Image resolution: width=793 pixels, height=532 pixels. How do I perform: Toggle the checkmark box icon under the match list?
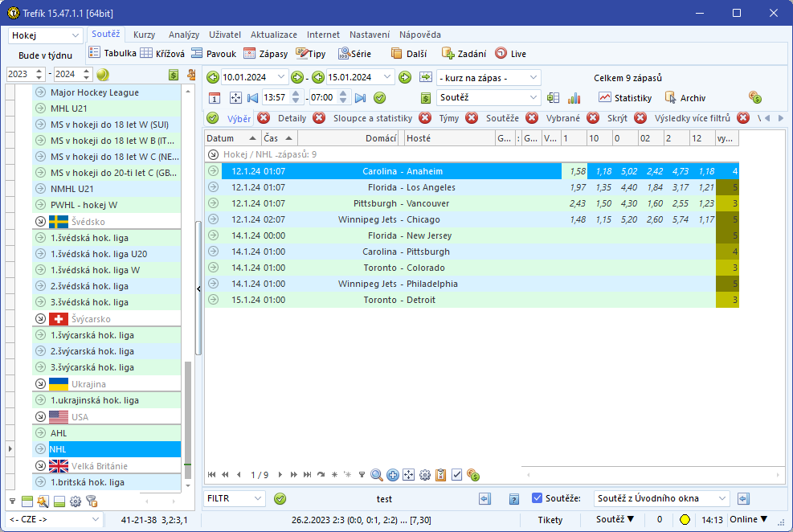456,475
